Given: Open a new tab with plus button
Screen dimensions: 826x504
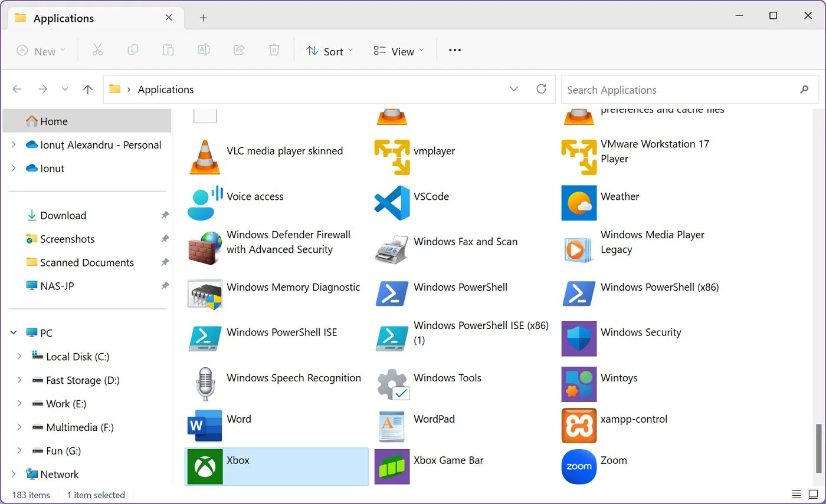Looking at the screenshot, I should point(204,18).
